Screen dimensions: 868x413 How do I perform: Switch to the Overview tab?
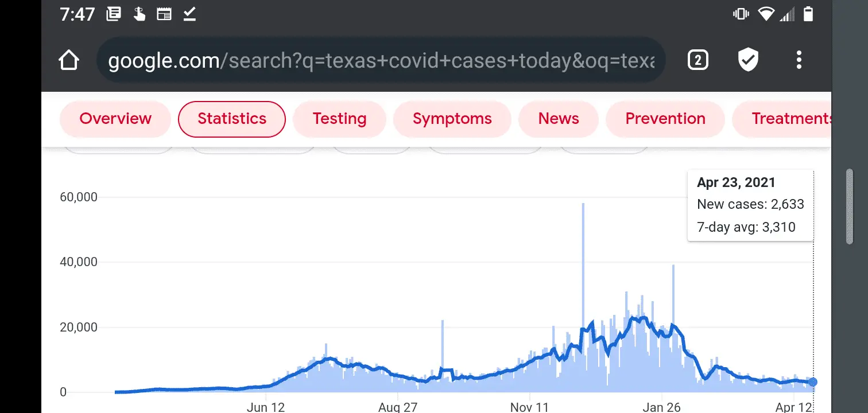click(115, 119)
